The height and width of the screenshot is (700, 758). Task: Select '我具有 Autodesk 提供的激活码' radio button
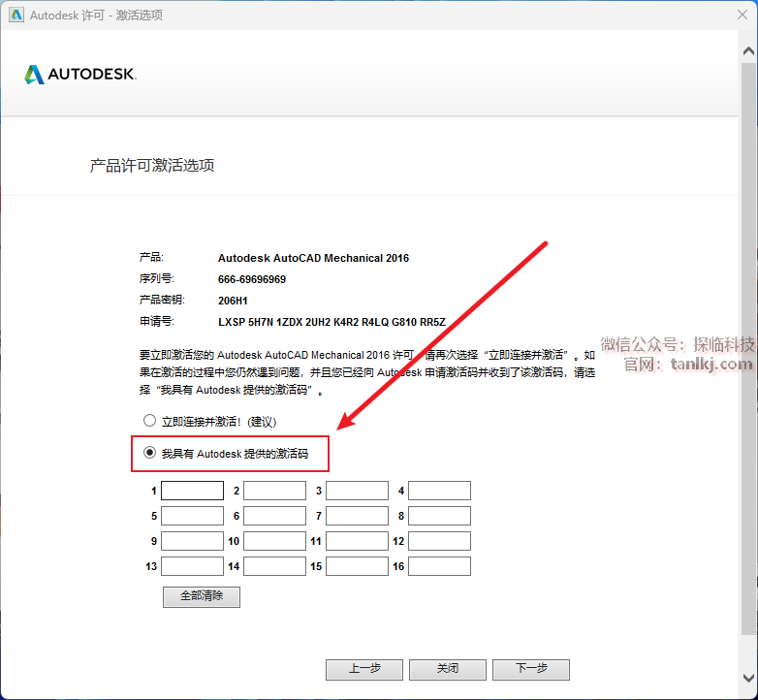click(x=150, y=453)
